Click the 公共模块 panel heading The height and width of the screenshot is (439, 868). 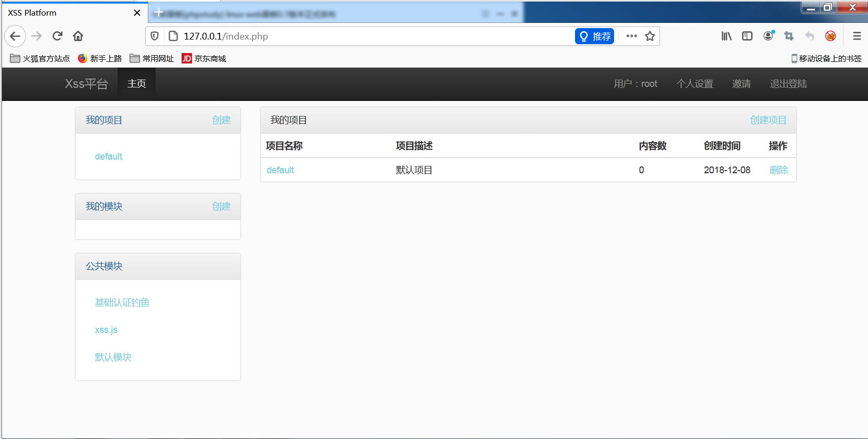point(104,266)
